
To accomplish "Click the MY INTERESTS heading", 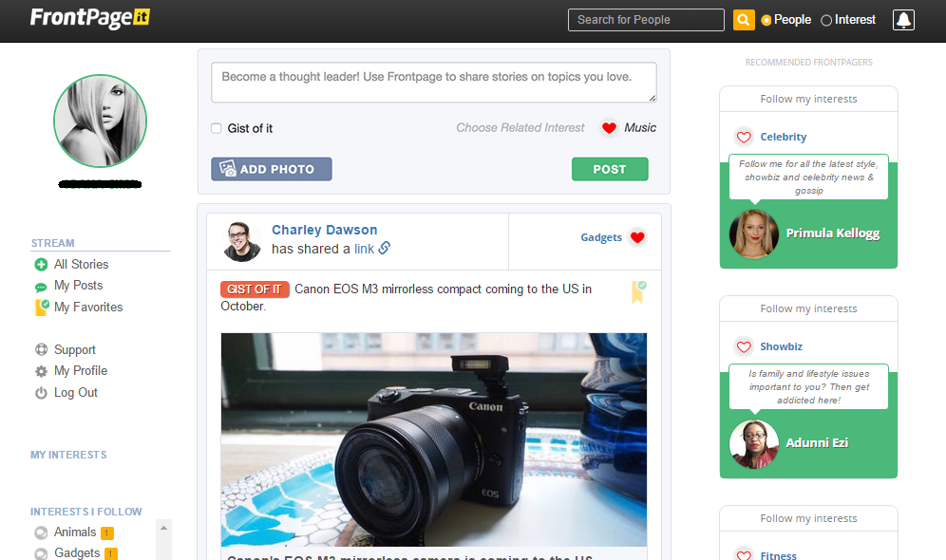I will 68,455.
